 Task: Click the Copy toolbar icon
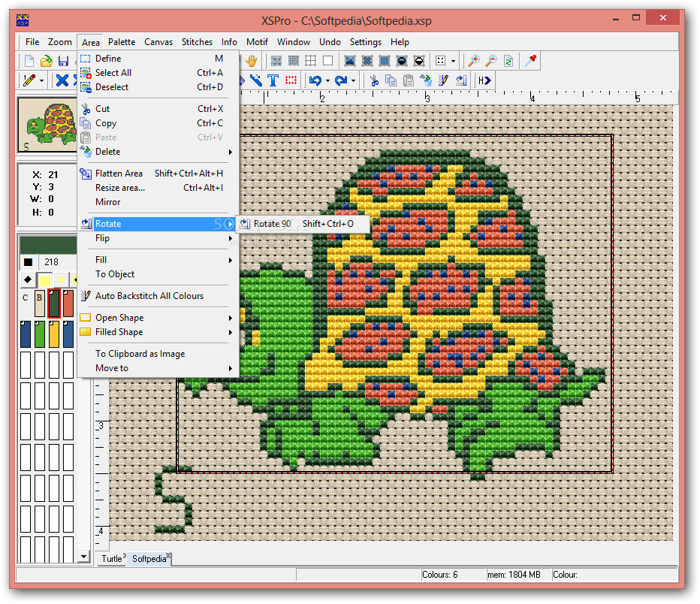click(x=391, y=80)
